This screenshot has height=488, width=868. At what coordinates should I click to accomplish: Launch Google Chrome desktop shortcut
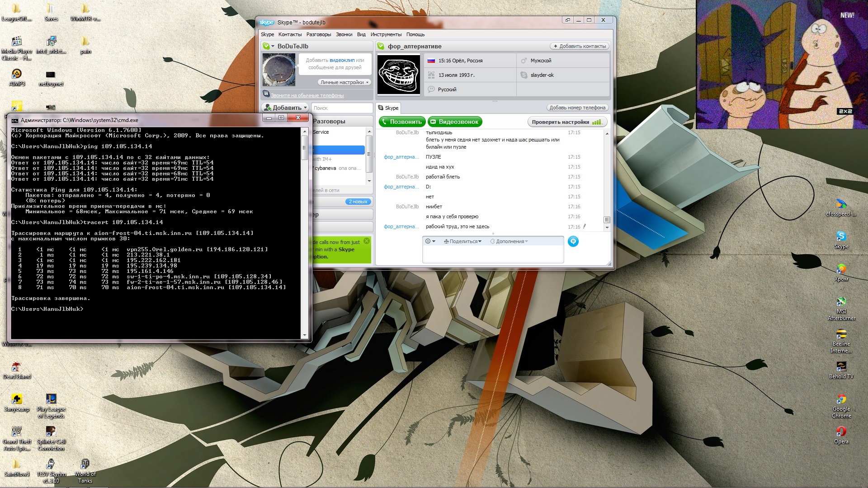pos(841,406)
